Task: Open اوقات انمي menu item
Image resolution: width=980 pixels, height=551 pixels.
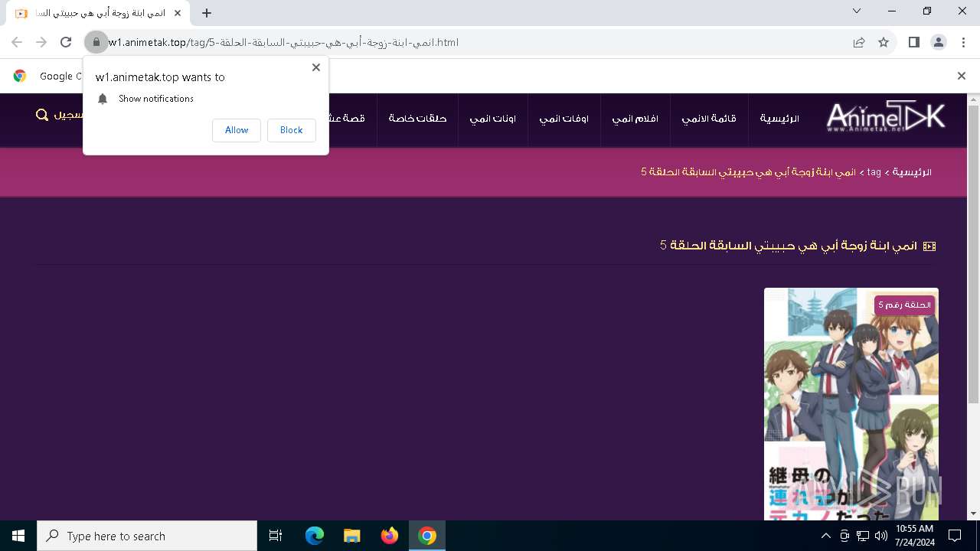Action: click(564, 119)
